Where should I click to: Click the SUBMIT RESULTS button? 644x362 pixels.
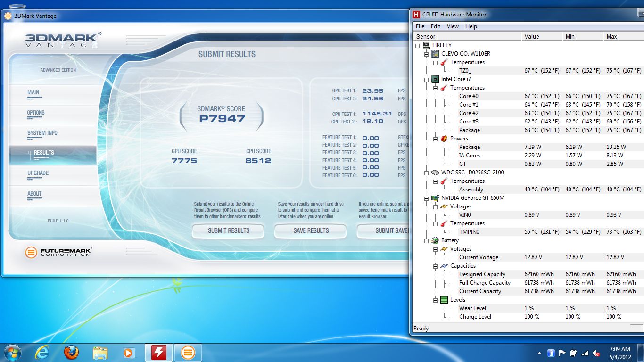(x=229, y=230)
